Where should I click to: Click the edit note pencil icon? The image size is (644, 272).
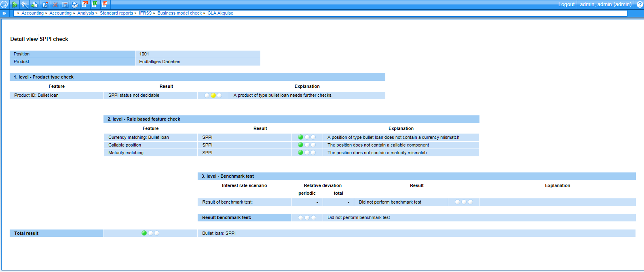[x=45, y=4]
